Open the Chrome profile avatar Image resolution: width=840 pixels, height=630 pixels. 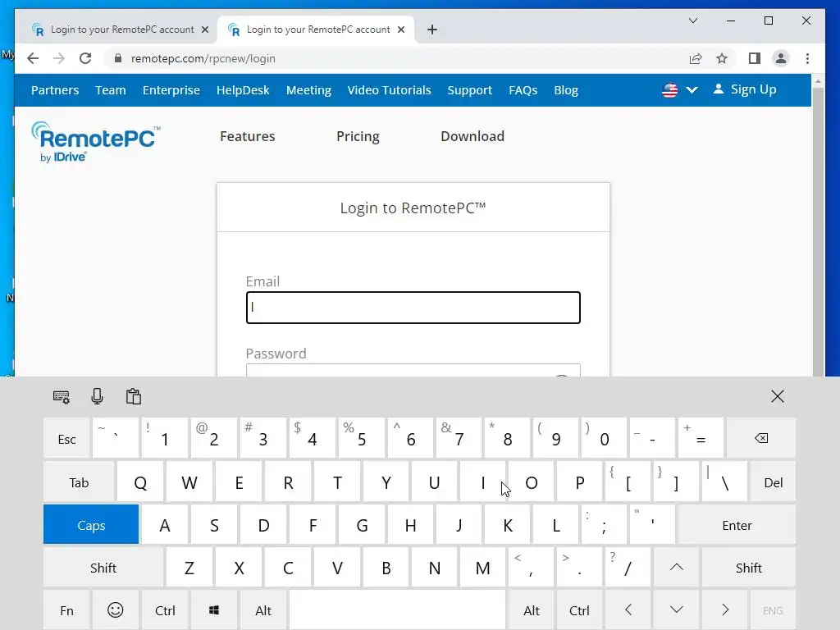click(781, 58)
